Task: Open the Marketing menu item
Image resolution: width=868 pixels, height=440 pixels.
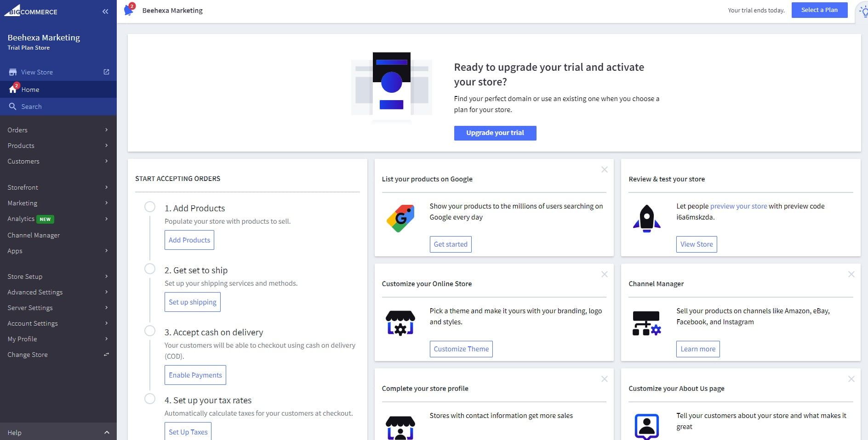Action: pyautogui.click(x=23, y=203)
